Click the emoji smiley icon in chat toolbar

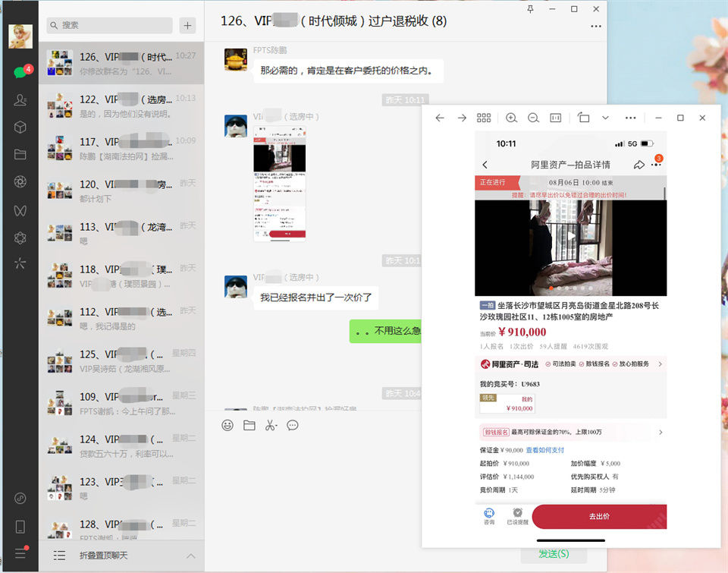point(227,425)
